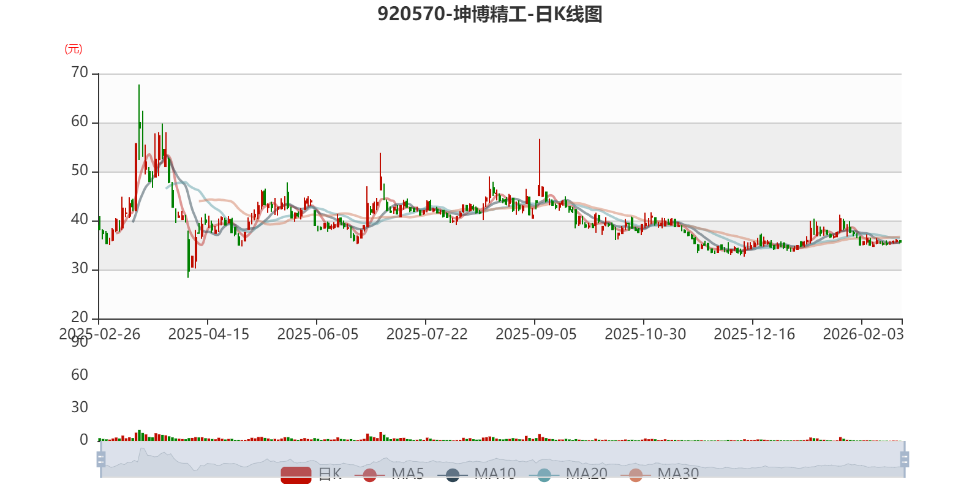Click the 60 label on the volume axis
Screen dimensions: 980x490
pyautogui.click(x=80, y=375)
